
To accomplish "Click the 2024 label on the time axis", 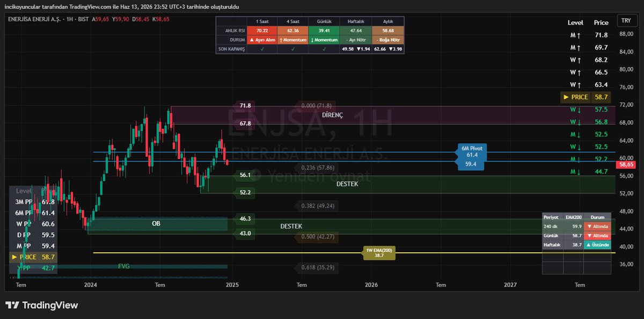I will [90, 285].
